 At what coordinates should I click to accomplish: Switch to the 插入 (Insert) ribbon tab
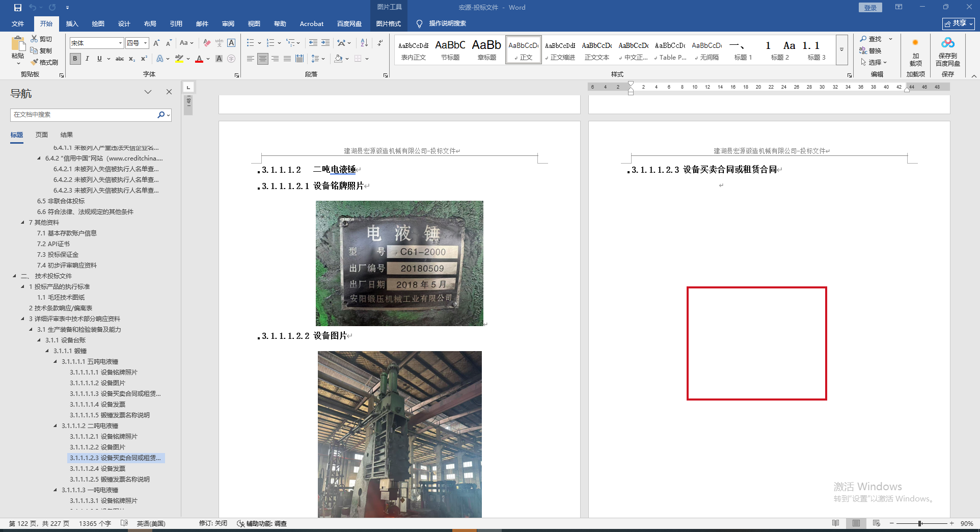(x=72, y=23)
